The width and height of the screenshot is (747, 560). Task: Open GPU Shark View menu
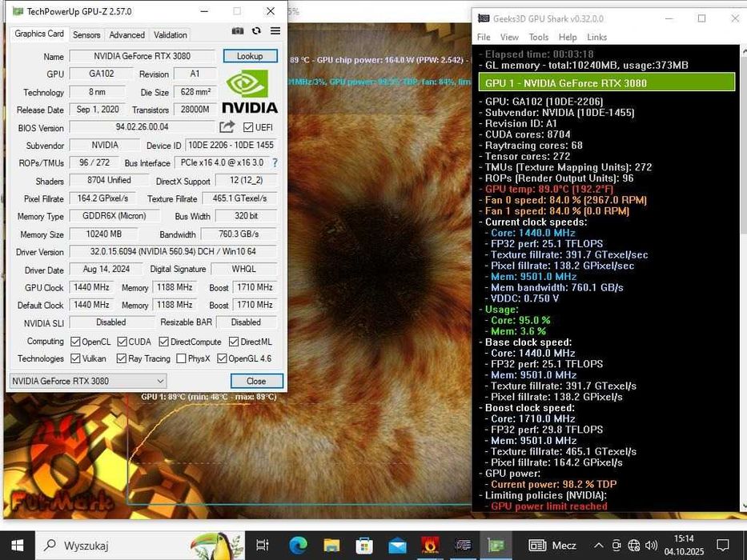tap(509, 37)
